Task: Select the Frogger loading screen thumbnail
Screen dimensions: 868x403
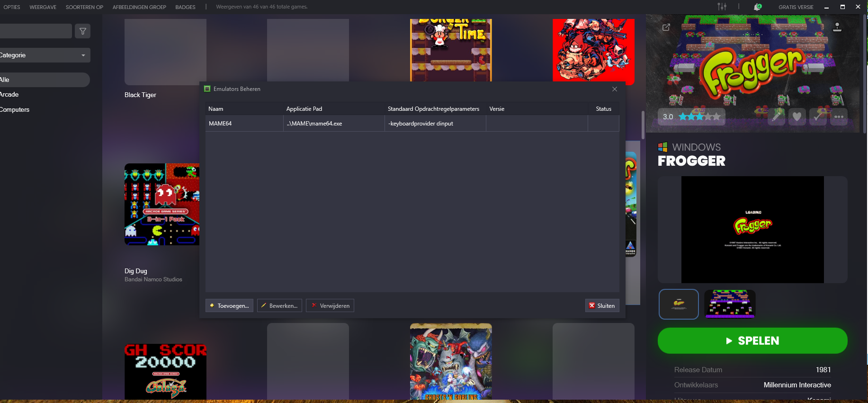Action: pos(679,304)
